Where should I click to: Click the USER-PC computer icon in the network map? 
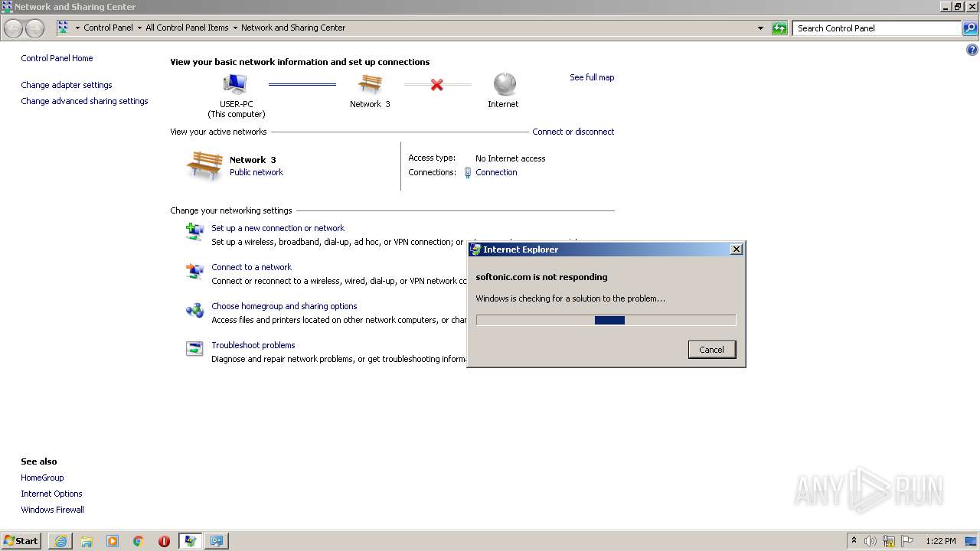point(235,84)
